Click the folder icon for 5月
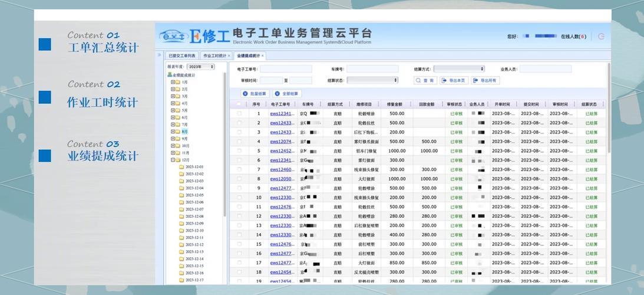 point(178,110)
